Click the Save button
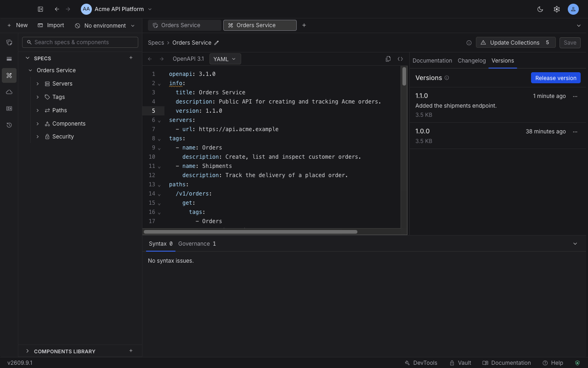This screenshot has height=368, width=588. 570,43
